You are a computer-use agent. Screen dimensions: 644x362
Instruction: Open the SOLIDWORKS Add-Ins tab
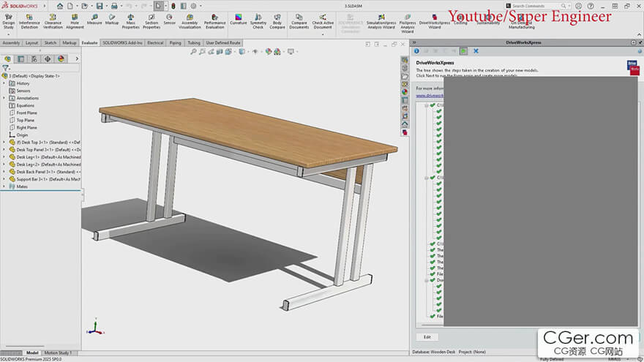point(123,43)
